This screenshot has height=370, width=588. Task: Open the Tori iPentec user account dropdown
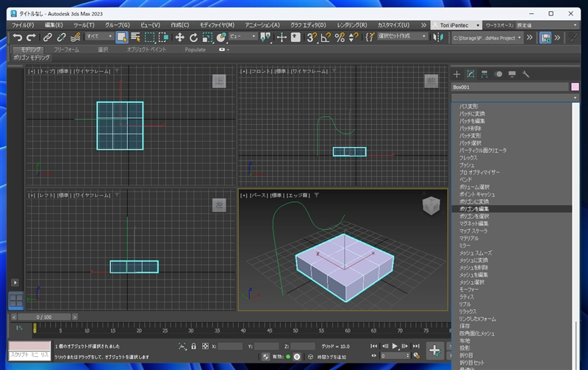(456, 25)
